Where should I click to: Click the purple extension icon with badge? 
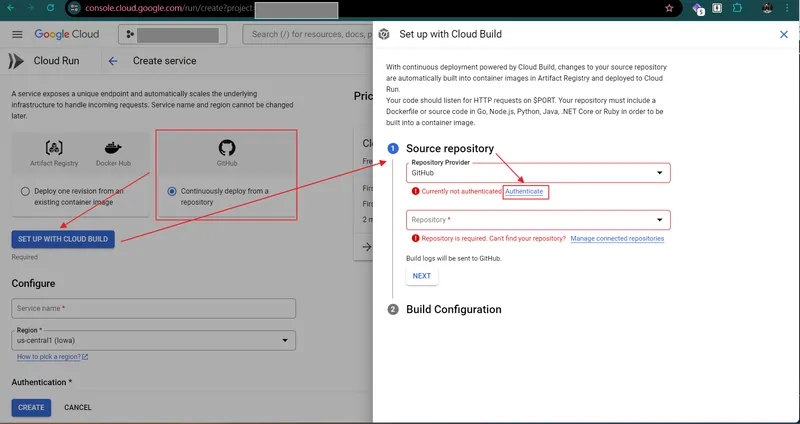[x=697, y=8]
